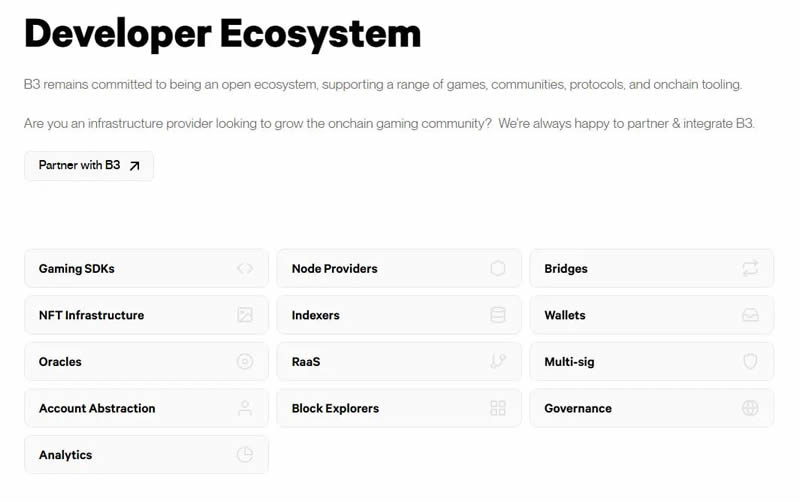
Task: Click the code brackets icon in Gaming SDKs
Action: point(245,269)
